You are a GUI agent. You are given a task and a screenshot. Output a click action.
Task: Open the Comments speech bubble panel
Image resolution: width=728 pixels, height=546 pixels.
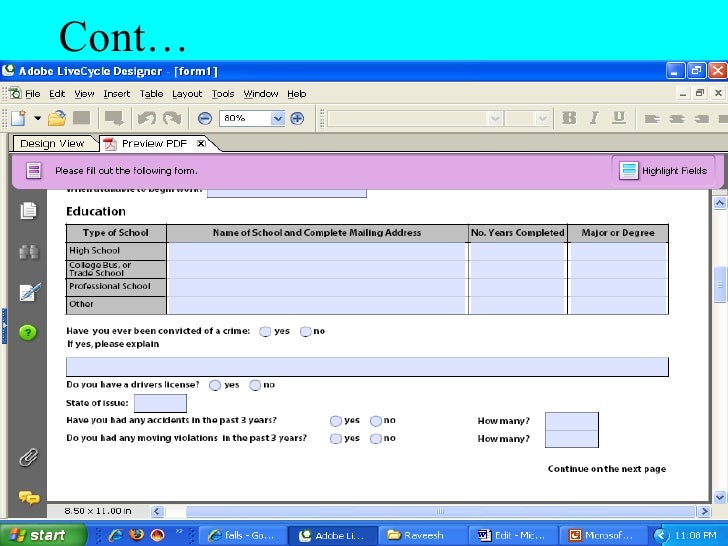tap(28, 497)
